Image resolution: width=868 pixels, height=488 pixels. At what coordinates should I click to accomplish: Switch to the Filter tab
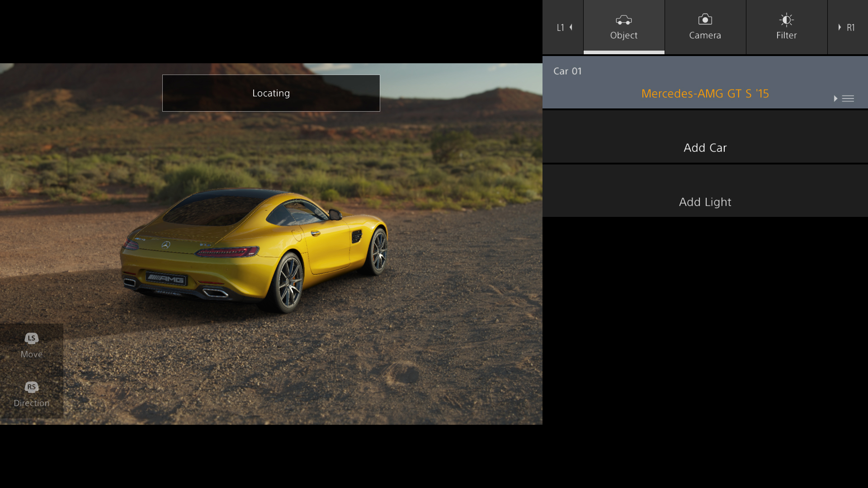click(786, 27)
